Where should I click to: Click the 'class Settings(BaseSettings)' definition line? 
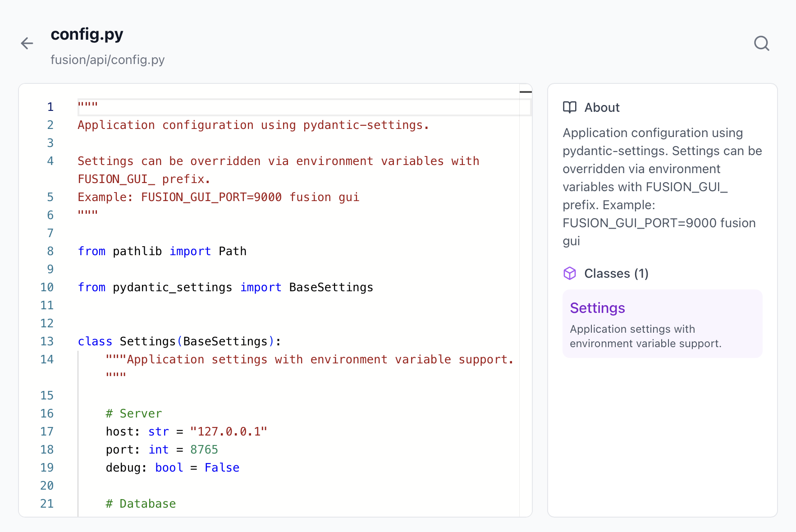coord(179,341)
